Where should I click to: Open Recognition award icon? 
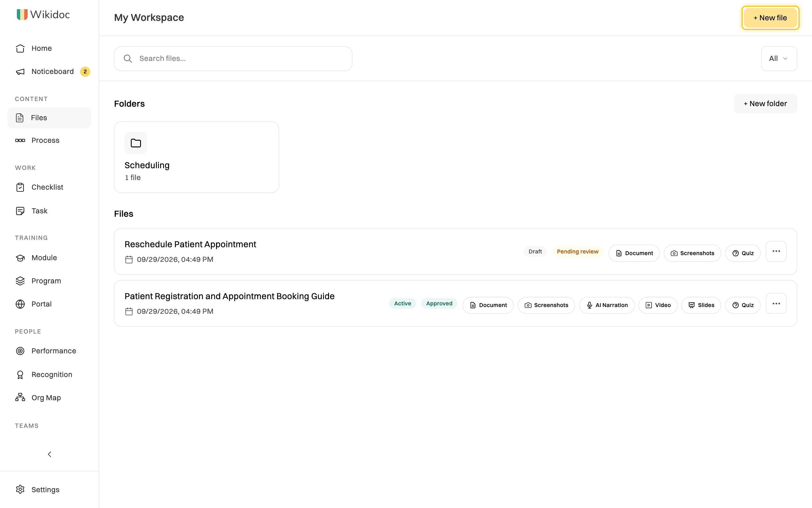20,375
